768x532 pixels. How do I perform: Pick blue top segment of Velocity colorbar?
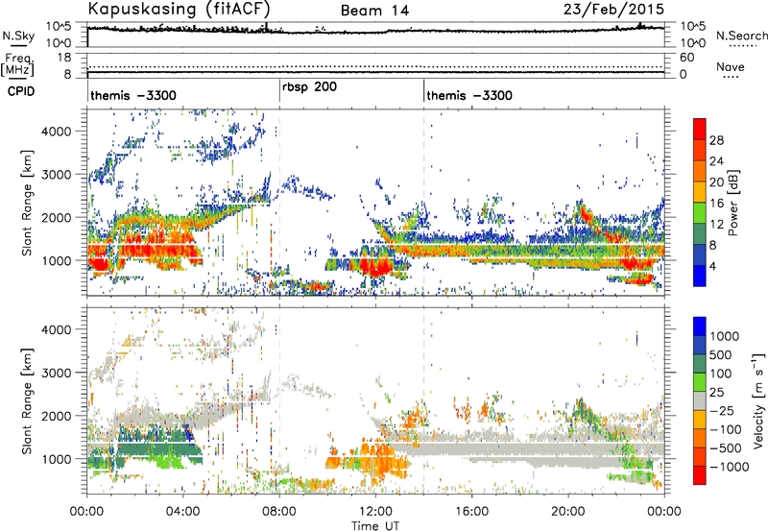tap(700, 326)
